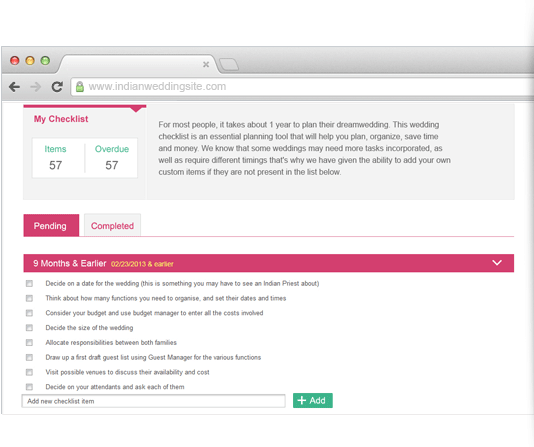Switch to the Completed tab
Viewport: 534px width, 447px height.
click(112, 225)
